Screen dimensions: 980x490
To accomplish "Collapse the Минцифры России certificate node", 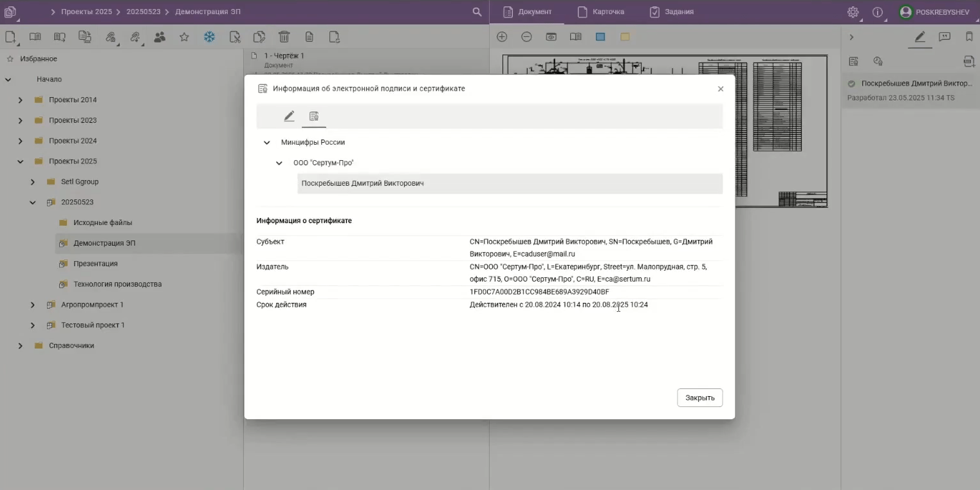I will (267, 143).
